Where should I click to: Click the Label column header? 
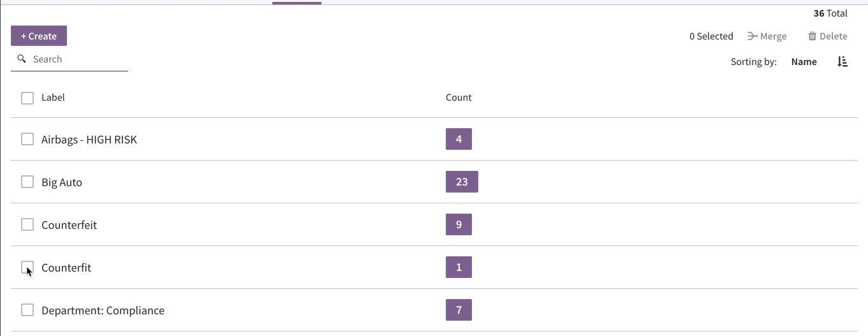point(53,98)
